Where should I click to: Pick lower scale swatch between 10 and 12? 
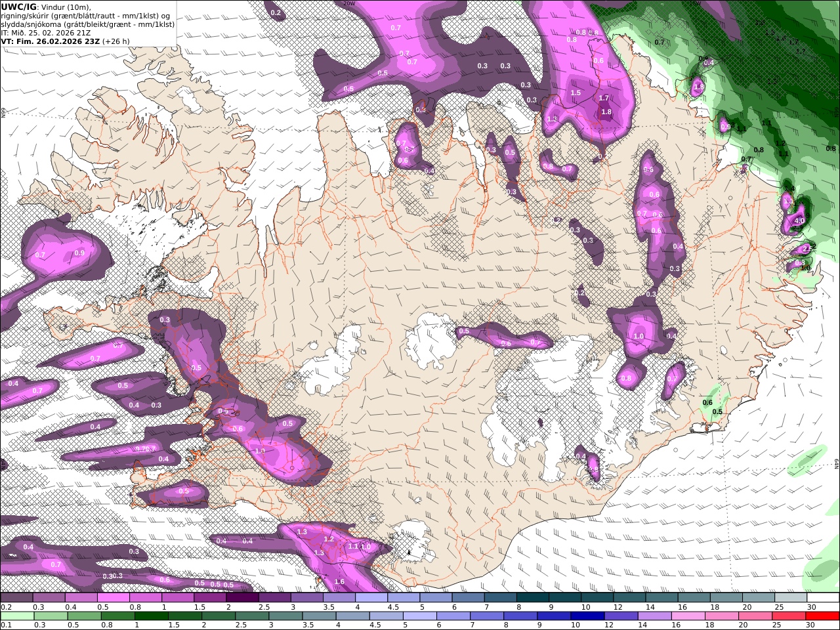(587, 616)
